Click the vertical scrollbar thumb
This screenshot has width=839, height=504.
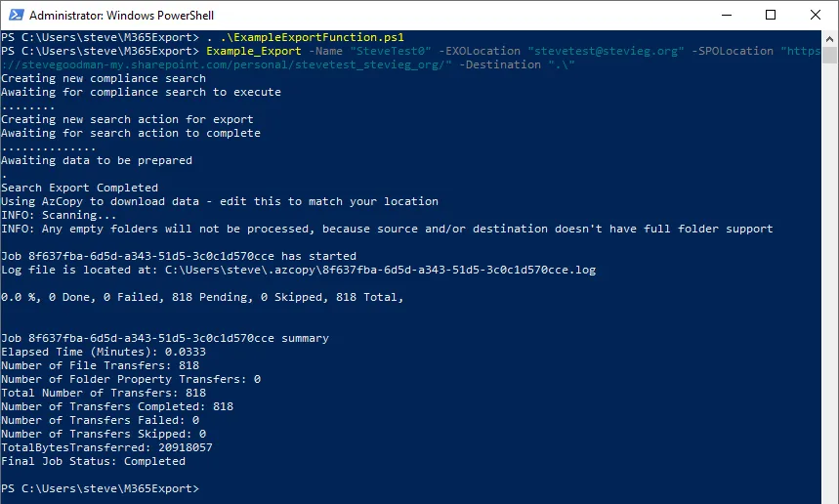[x=829, y=55]
